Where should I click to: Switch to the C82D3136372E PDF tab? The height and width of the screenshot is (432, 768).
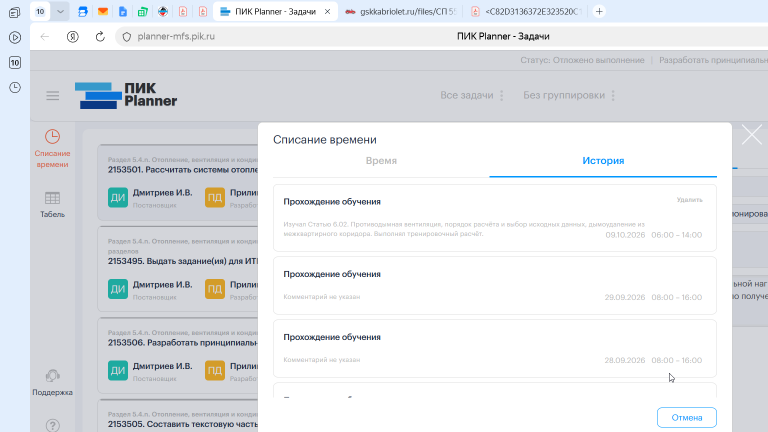coord(527,11)
